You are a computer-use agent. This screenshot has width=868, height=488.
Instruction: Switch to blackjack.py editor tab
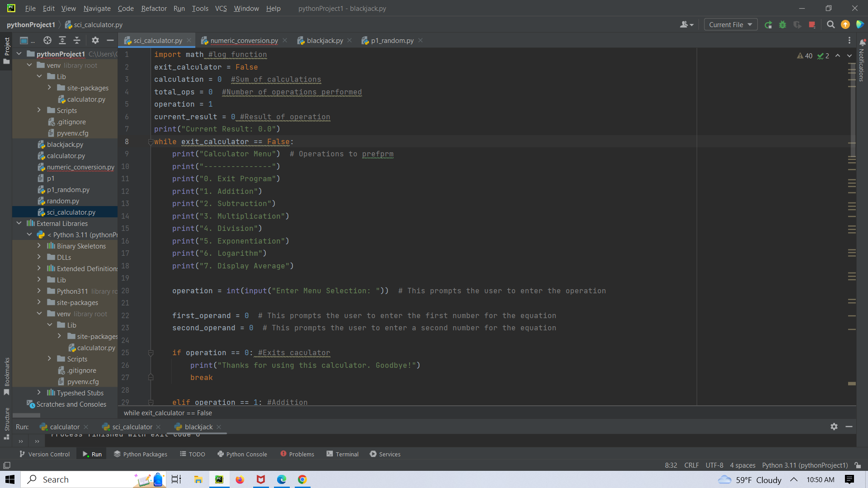(x=325, y=41)
